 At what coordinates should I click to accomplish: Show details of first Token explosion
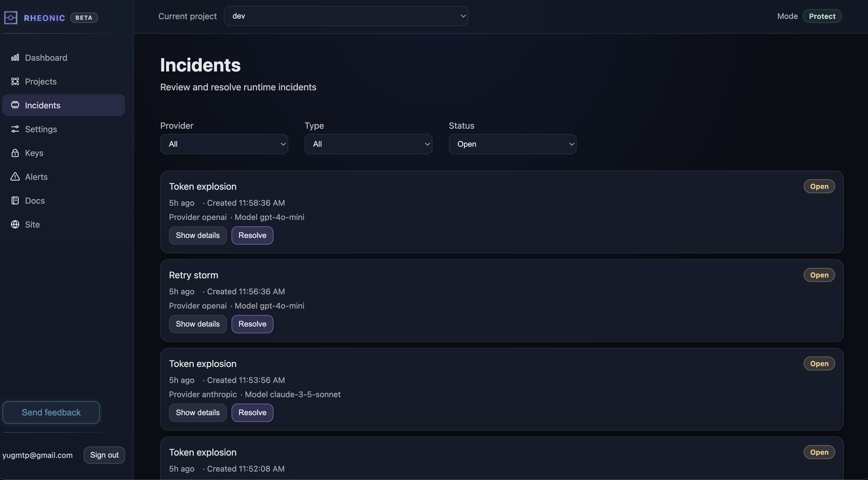coord(198,235)
